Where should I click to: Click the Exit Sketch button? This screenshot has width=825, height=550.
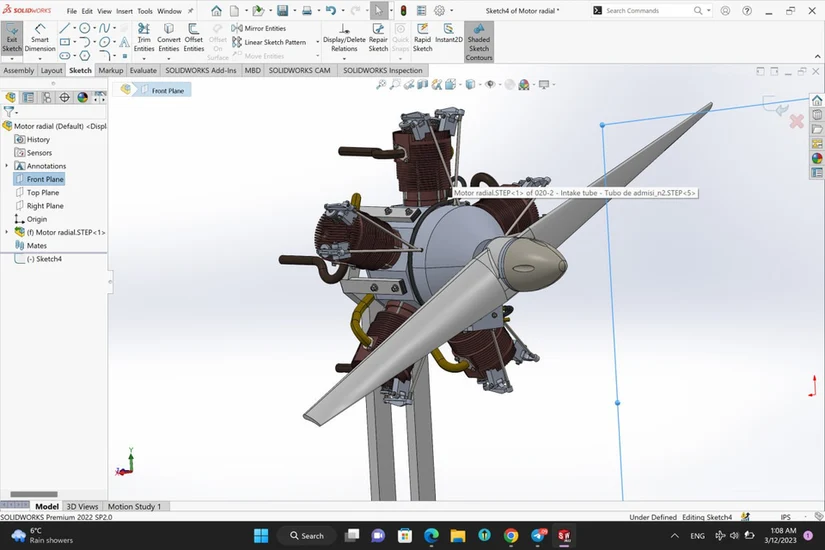coord(12,38)
